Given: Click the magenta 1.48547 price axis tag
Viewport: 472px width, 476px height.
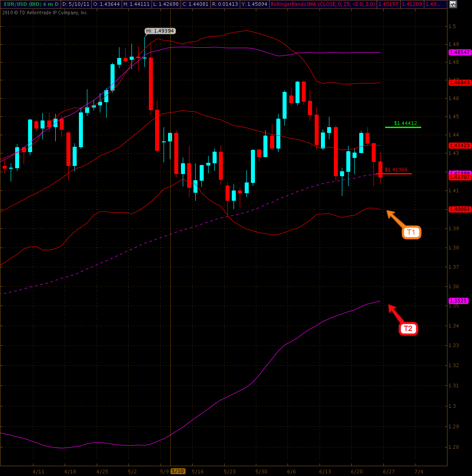Looking at the screenshot, I should [x=459, y=52].
